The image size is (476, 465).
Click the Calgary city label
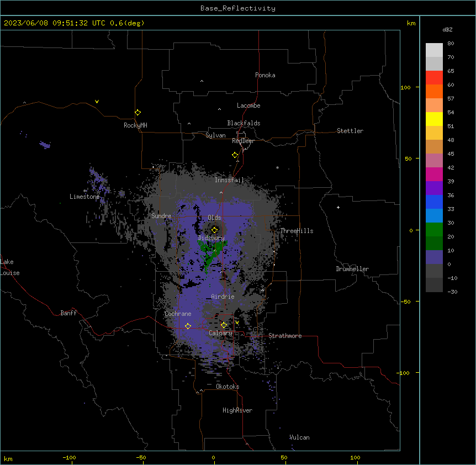[221, 333]
